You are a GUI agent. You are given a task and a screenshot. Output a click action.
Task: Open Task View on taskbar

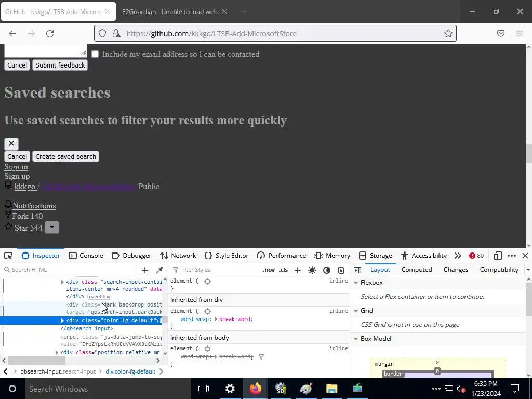tap(204, 389)
